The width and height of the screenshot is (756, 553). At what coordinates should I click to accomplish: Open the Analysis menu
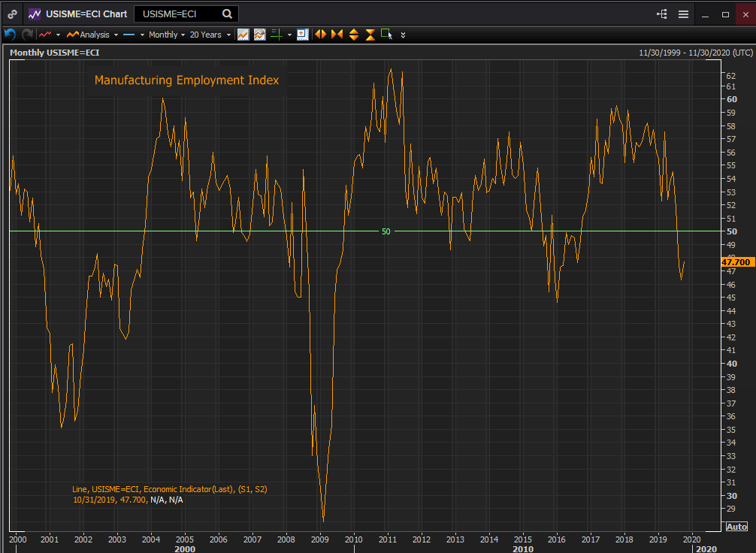[x=93, y=35]
